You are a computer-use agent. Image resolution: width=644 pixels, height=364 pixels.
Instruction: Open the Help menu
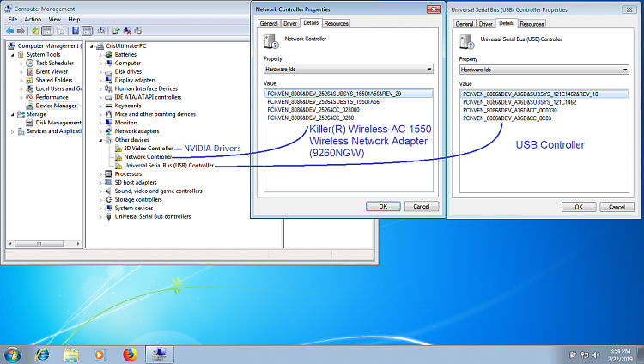[x=74, y=19]
